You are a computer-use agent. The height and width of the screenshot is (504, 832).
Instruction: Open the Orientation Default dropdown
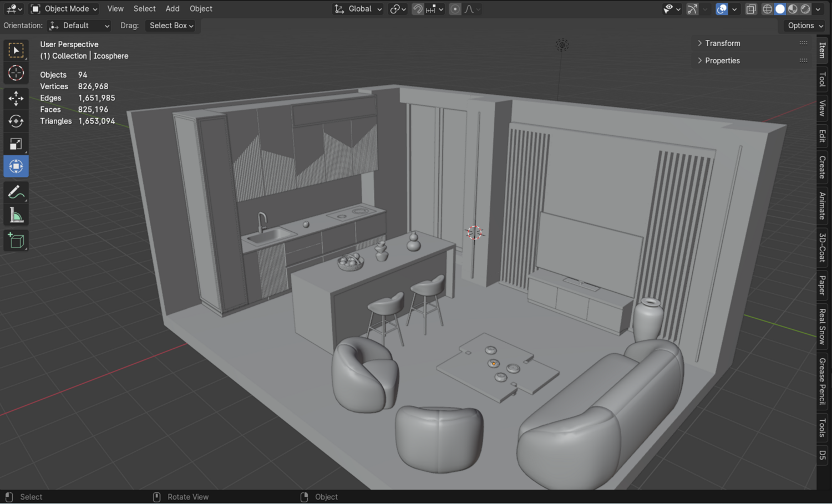click(x=79, y=26)
